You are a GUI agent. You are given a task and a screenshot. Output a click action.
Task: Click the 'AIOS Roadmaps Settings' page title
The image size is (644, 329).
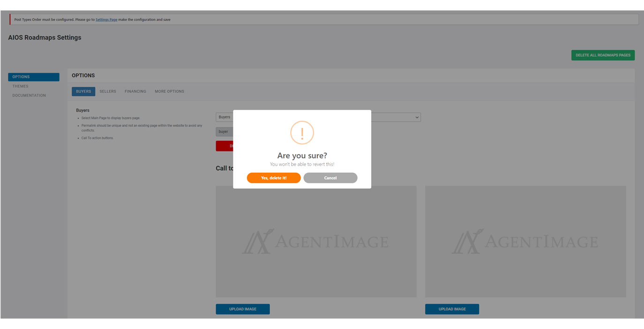point(45,38)
